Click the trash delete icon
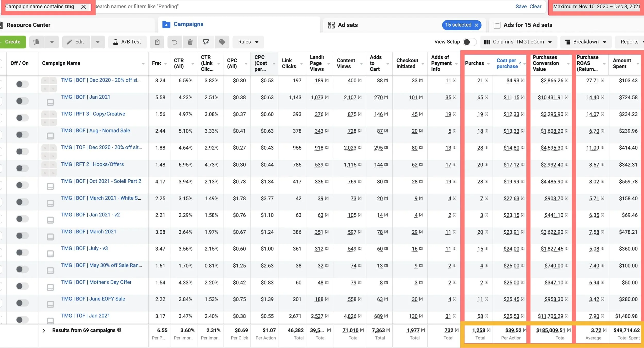 (x=190, y=42)
